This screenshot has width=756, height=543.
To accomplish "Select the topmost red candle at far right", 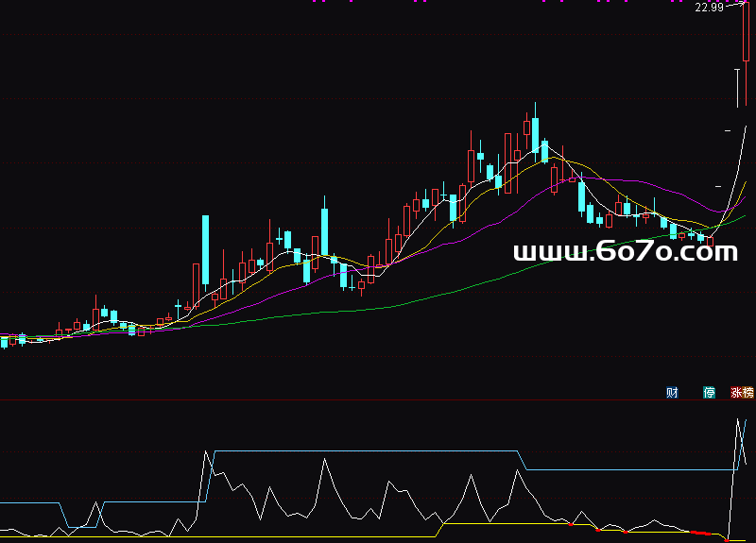I will point(746,33).
